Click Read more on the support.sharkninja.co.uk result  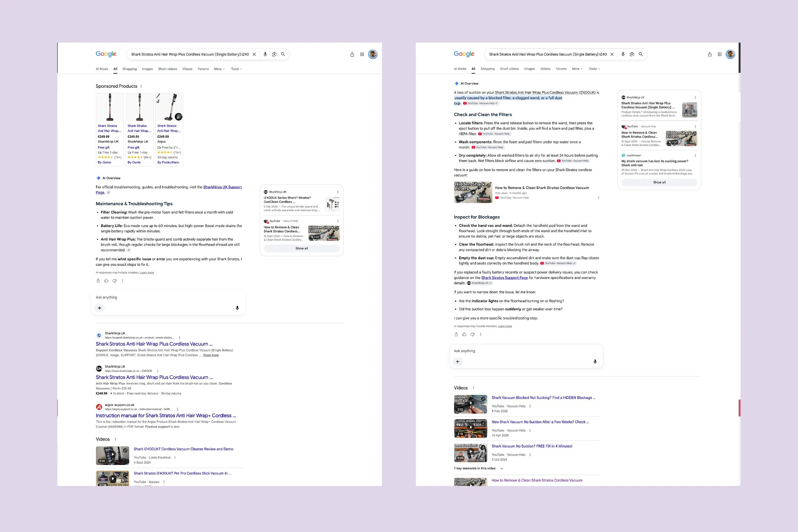tap(211, 355)
